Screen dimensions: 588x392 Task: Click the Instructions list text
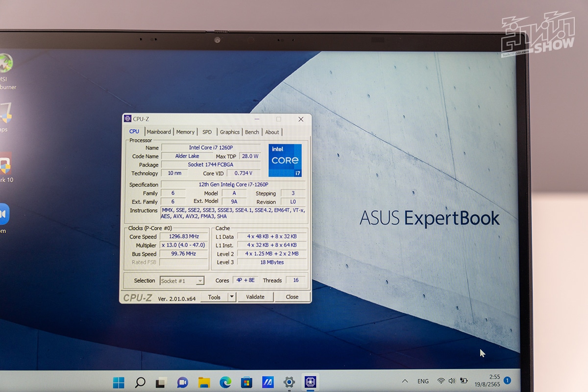pyautogui.click(x=233, y=213)
